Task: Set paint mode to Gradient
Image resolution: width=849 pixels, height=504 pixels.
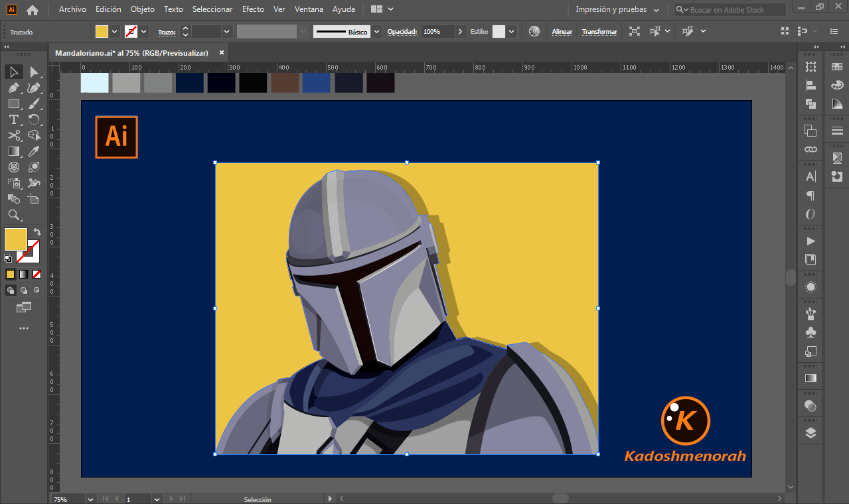Action: pyautogui.click(x=23, y=274)
